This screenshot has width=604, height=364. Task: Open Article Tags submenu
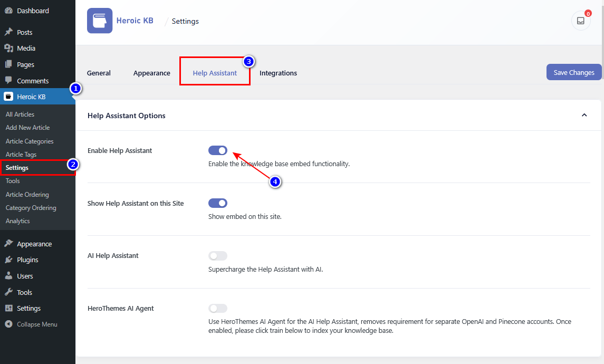21,155
